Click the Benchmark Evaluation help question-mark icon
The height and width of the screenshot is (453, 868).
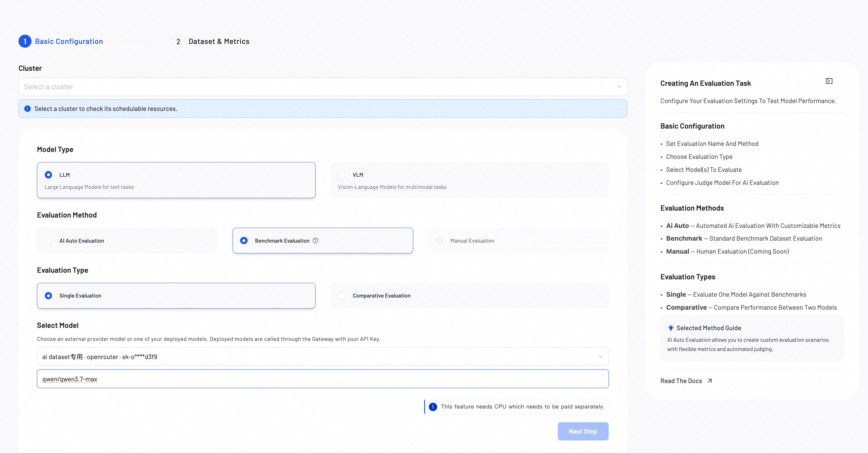point(316,240)
